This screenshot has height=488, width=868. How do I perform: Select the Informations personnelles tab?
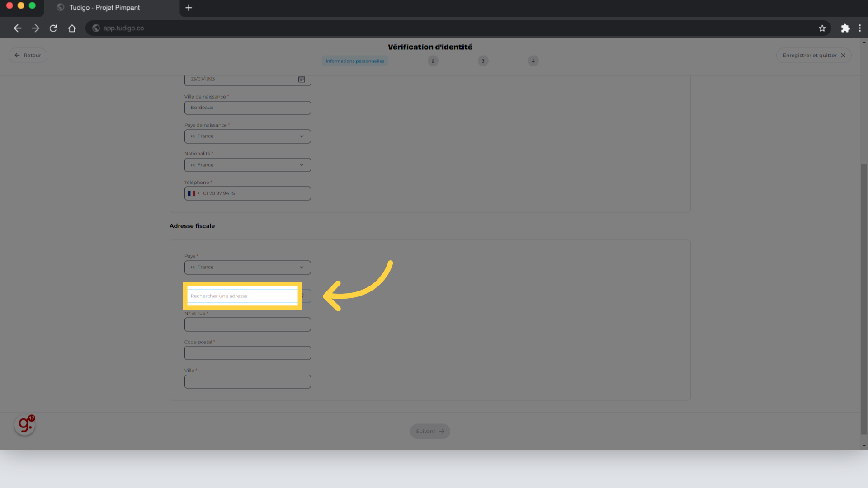click(x=355, y=61)
